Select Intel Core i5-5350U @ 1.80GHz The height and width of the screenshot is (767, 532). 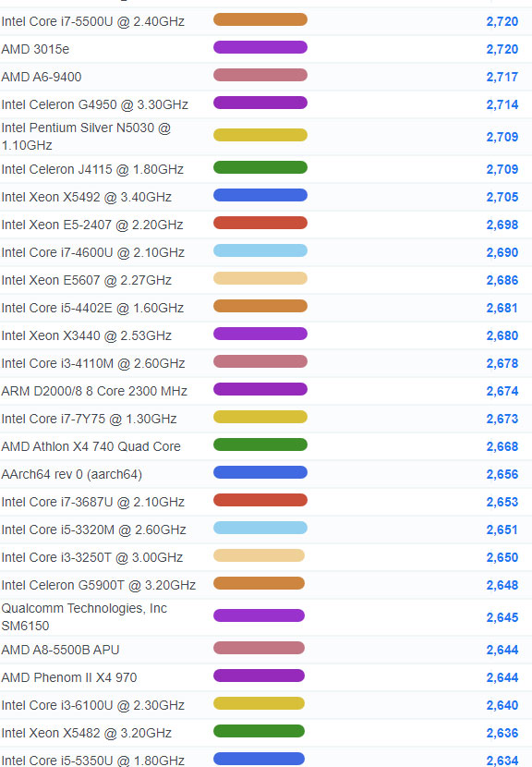(x=93, y=761)
